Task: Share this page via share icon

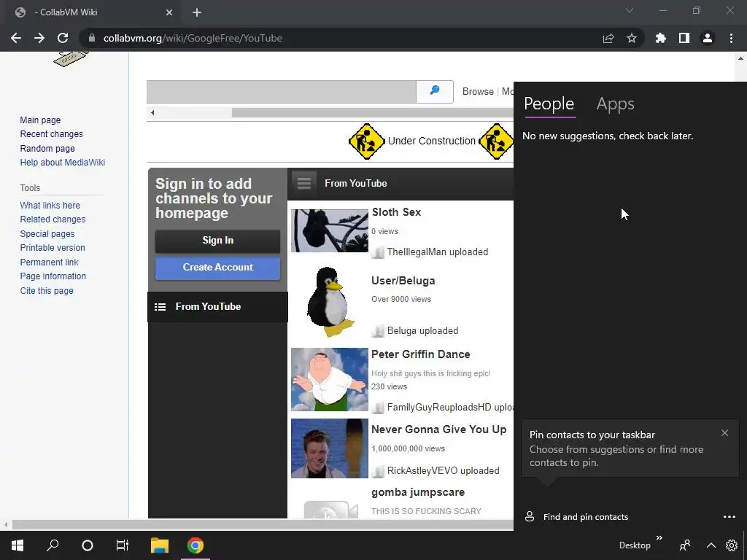Action: (x=608, y=38)
